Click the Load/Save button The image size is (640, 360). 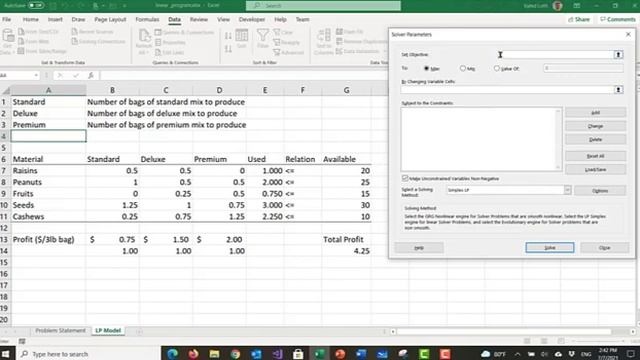[x=596, y=169]
